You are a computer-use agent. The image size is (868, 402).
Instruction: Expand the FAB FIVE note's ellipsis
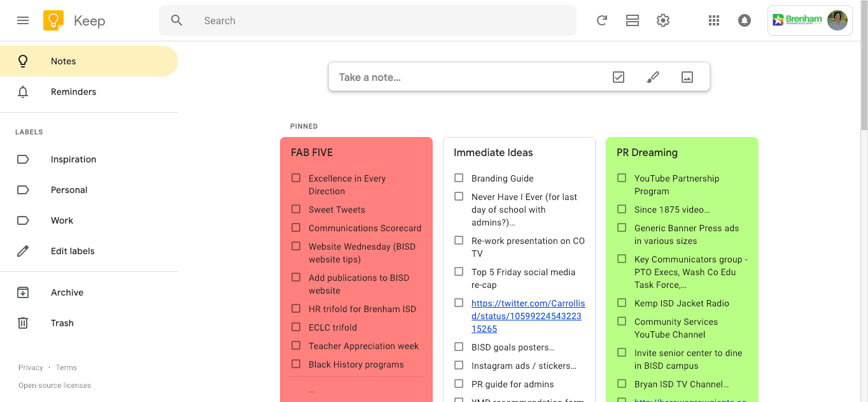[x=311, y=390]
